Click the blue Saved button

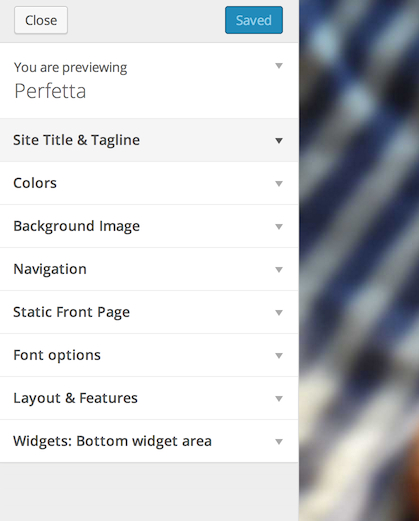coord(254,20)
